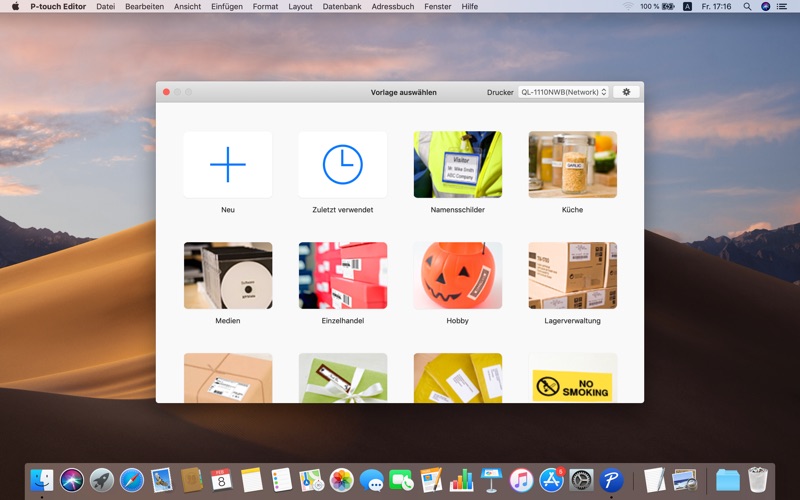Open the Notes app in Dock
Image resolution: width=800 pixels, height=500 pixels.
pos(252,480)
